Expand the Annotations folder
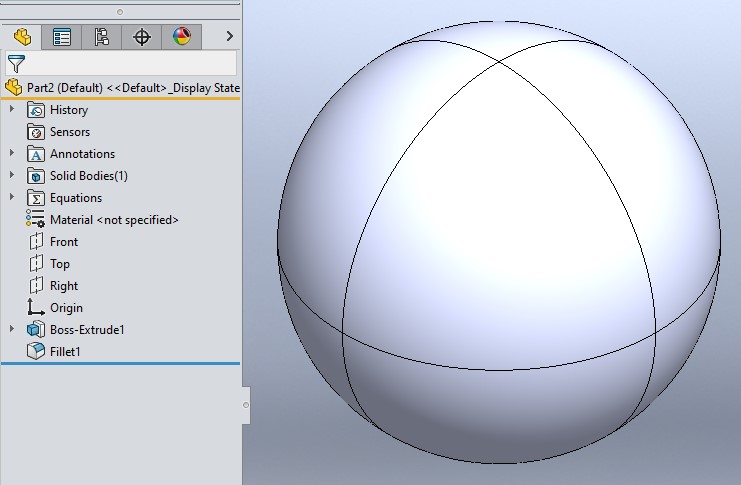This screenshot has width=741, height=485. [x=12, y=153]
